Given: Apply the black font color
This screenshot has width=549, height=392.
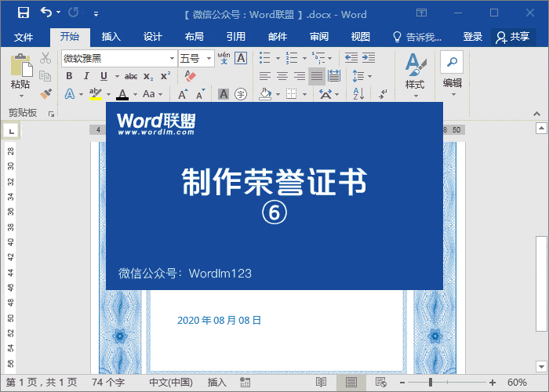Looking at the screenshot, I should point(122,94).
